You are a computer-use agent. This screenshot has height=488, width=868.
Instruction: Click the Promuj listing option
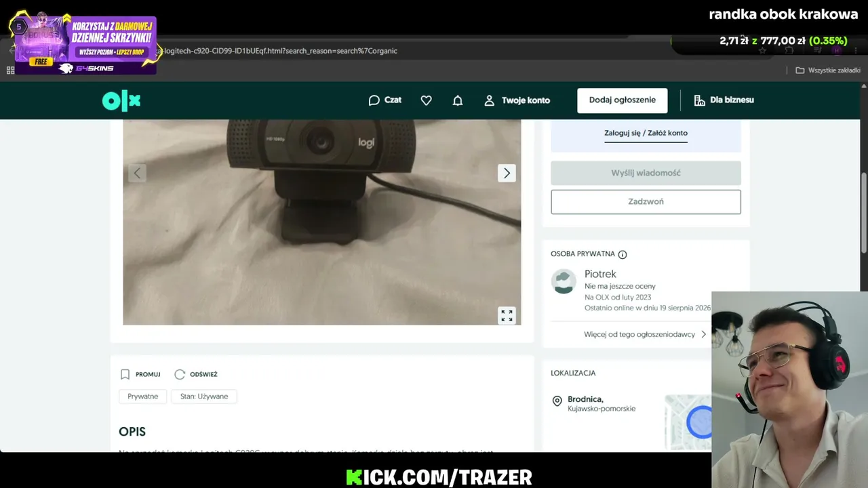coord(140,374)
